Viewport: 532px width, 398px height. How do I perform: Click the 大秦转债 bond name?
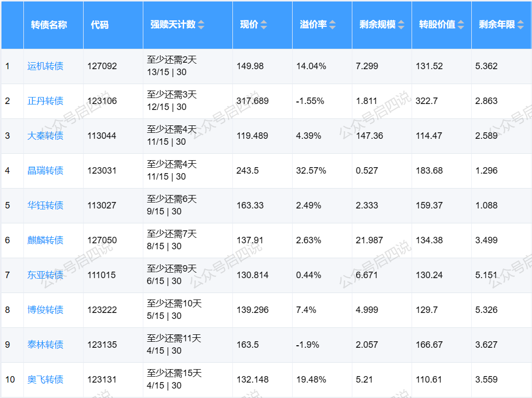tap(45, 136)
